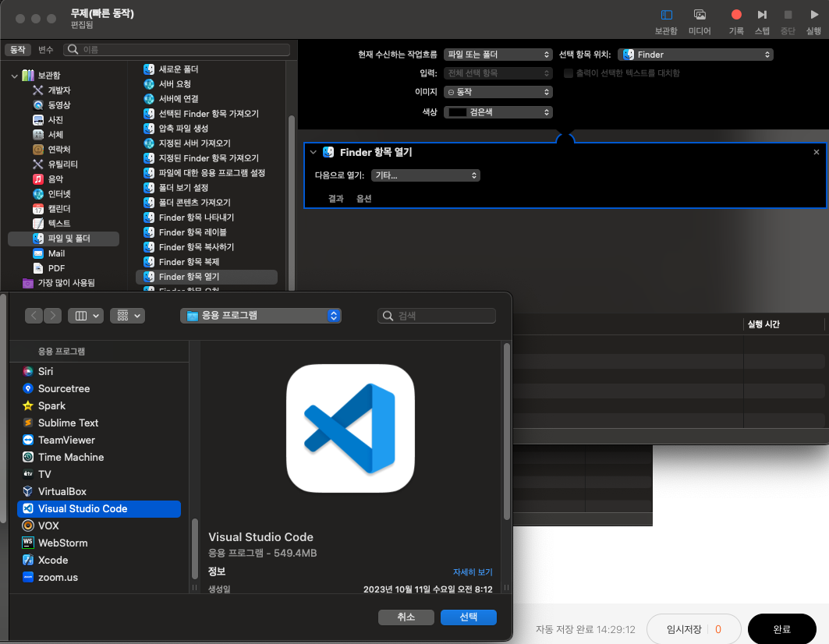Click the 취소 cancel button
The height and width of the screenshot is (644, 829).
coord(406,617)
